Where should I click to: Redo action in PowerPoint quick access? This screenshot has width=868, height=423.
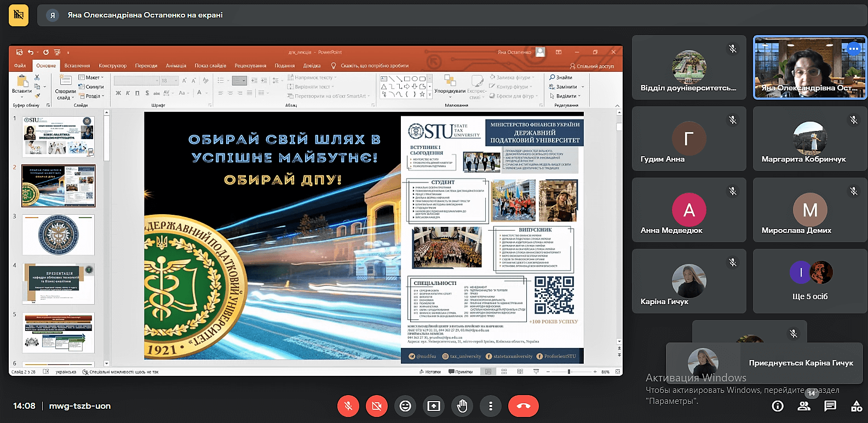click(x=46, y=52)
